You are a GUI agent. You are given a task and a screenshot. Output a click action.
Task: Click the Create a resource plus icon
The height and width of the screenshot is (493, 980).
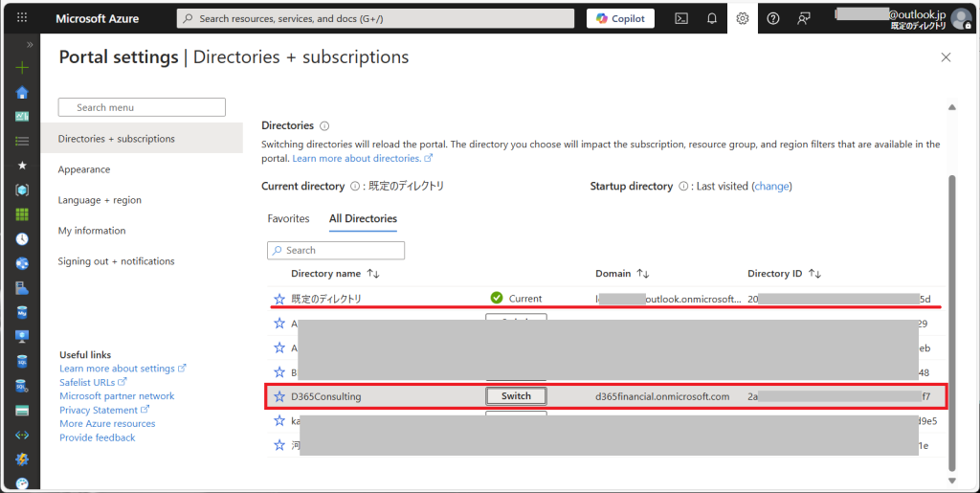point(22,68)
